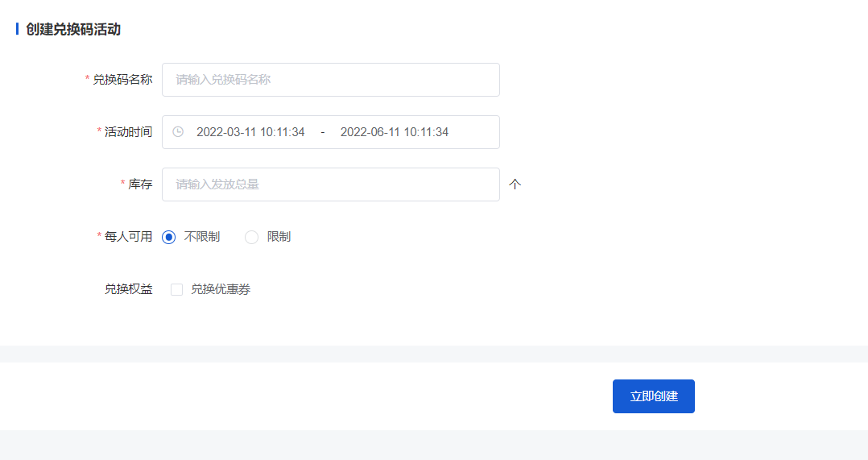
Task: Click the clock icon in 活动时间 field
Action: [178, 132]
